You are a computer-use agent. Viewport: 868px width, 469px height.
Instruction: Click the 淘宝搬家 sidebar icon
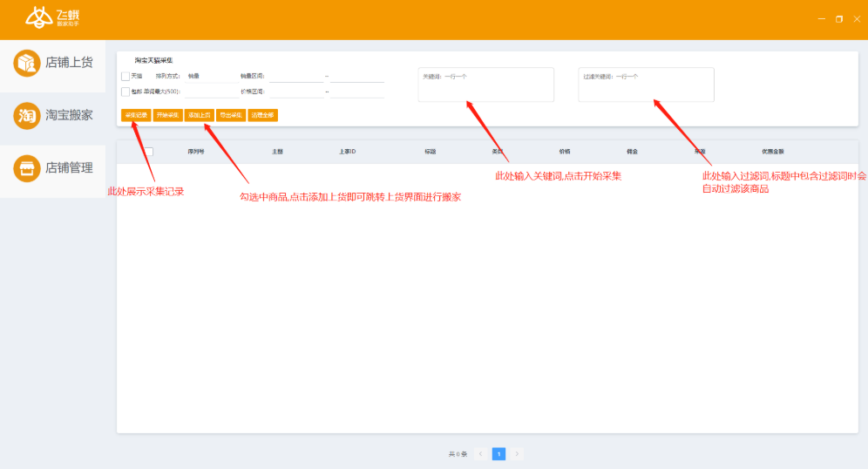(27, 115)
